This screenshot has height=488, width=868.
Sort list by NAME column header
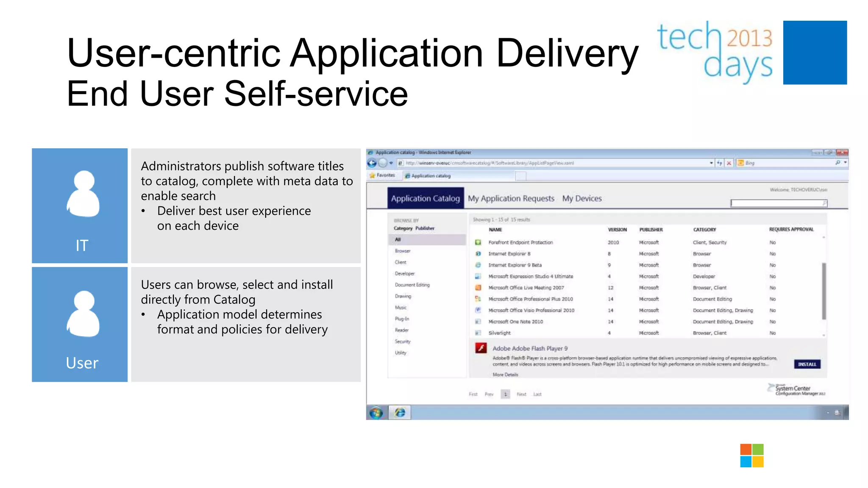click(x=495, y=230)
